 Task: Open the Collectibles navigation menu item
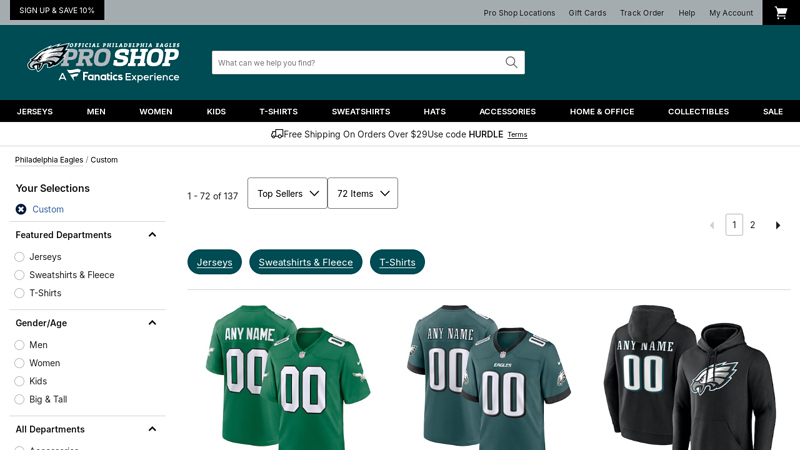(x=698, y=111)
